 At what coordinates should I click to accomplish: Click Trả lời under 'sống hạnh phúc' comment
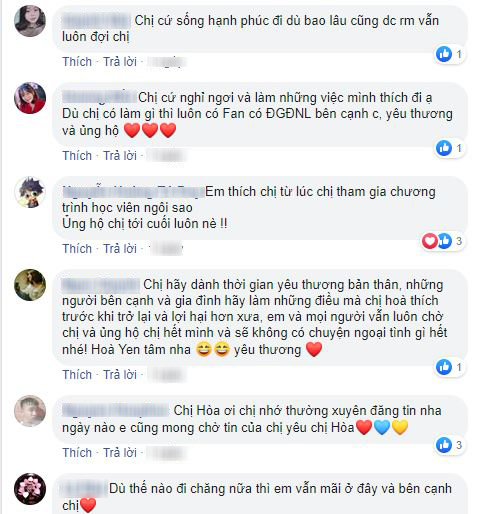120,62
